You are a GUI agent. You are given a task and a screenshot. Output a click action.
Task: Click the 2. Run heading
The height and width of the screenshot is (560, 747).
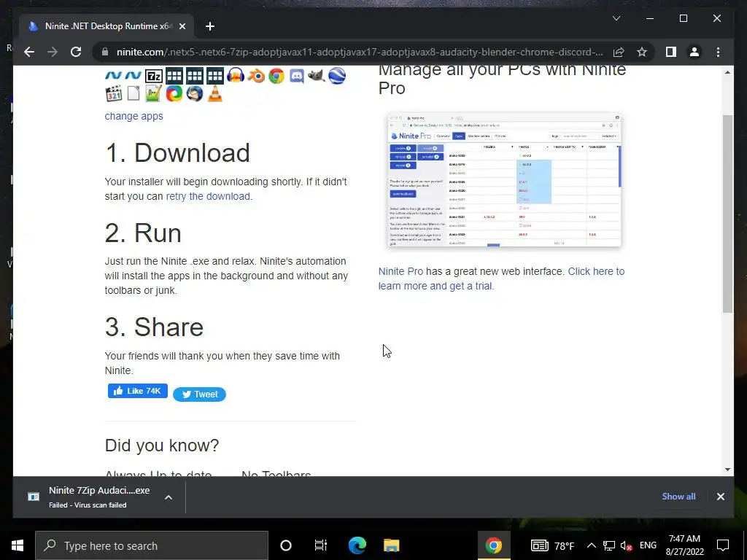[143, 233]
